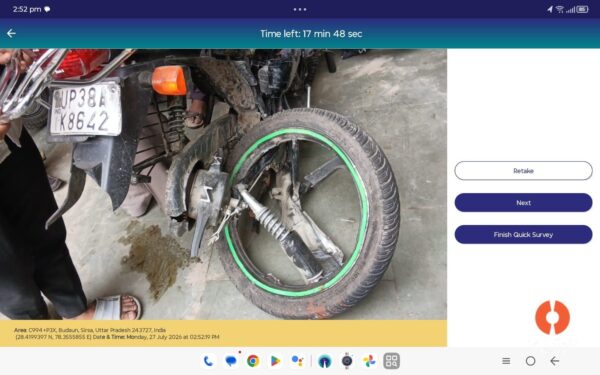Tap the home circle navigation button

pos(530,361)
